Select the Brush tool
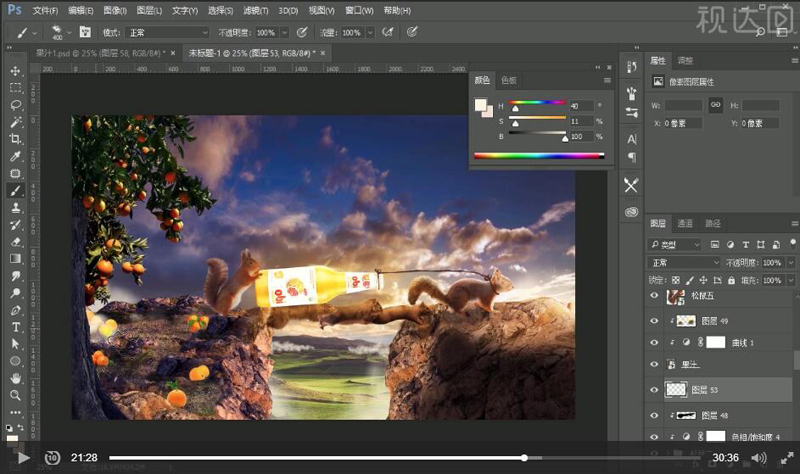This screenshot has width=800, height=474. click(x=15, y=190)
